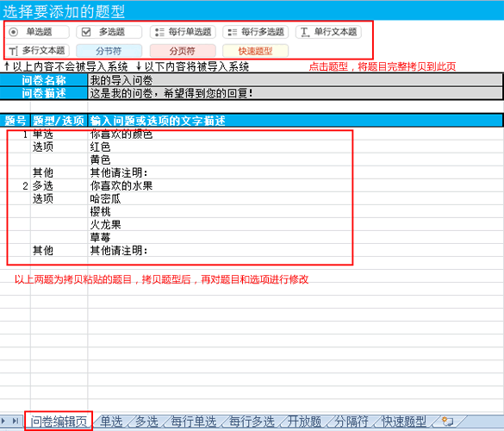
Task: Switch to the 开放题 sheet tab
Action: 304,421
